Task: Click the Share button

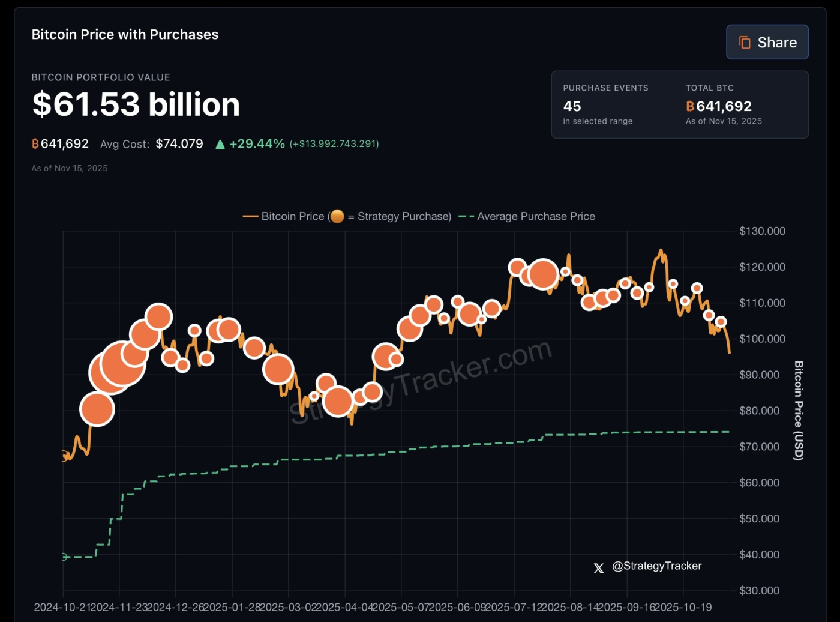Action: click(767, 42)
